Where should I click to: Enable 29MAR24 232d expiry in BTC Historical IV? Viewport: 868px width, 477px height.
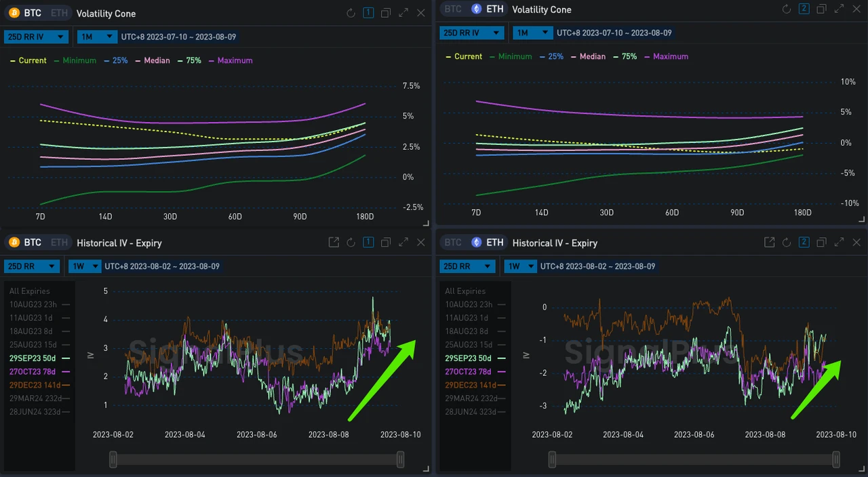[x=39, y=398]
